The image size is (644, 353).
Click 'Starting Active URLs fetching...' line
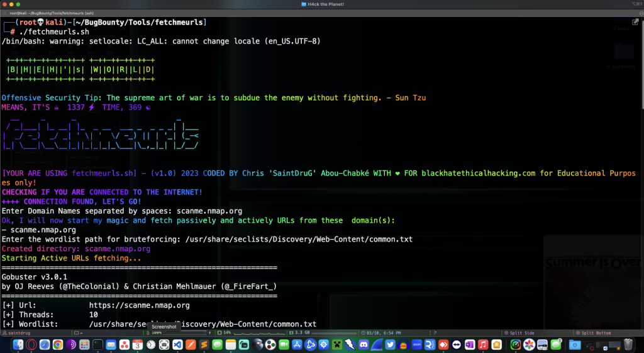click(x=72, y=258)
